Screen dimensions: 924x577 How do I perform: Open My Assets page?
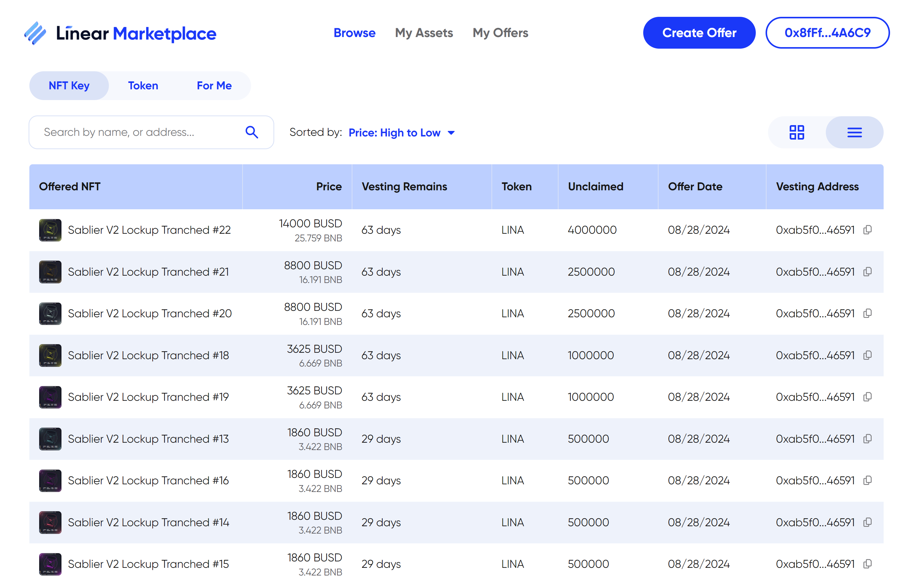coord(424,33)
